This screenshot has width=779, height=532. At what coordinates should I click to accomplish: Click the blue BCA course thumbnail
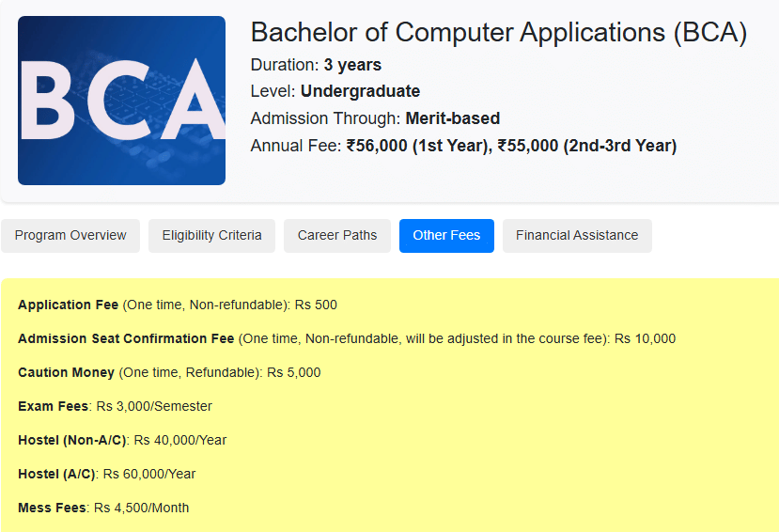pyautogui.click(x=121, y=101)
